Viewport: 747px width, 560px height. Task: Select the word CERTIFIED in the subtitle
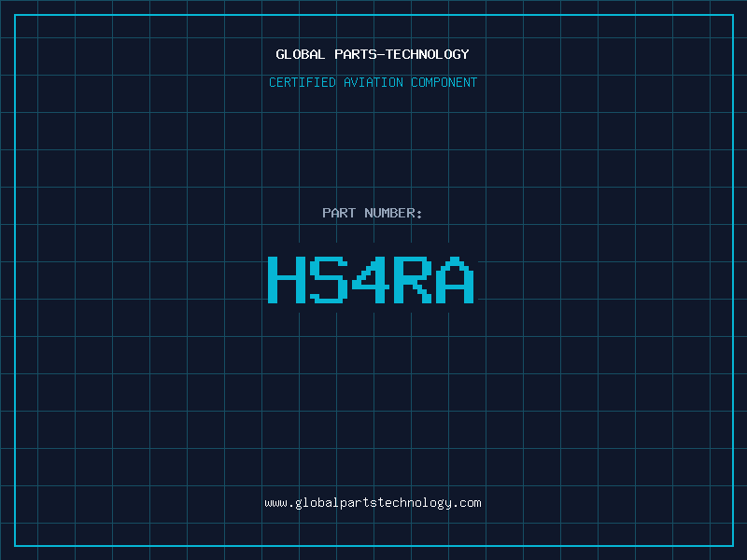coord(303,82)
